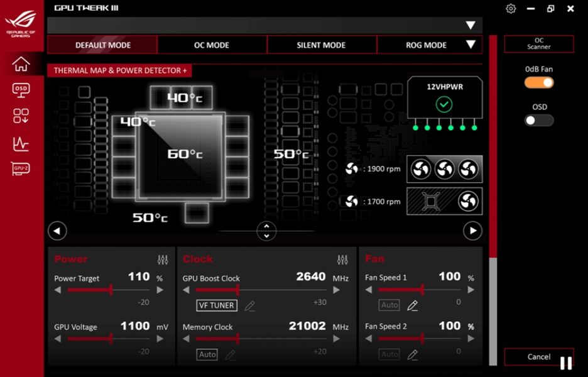Switch to SILENT MODE
Screen dimensions: 588x377
tap(321, 45)
